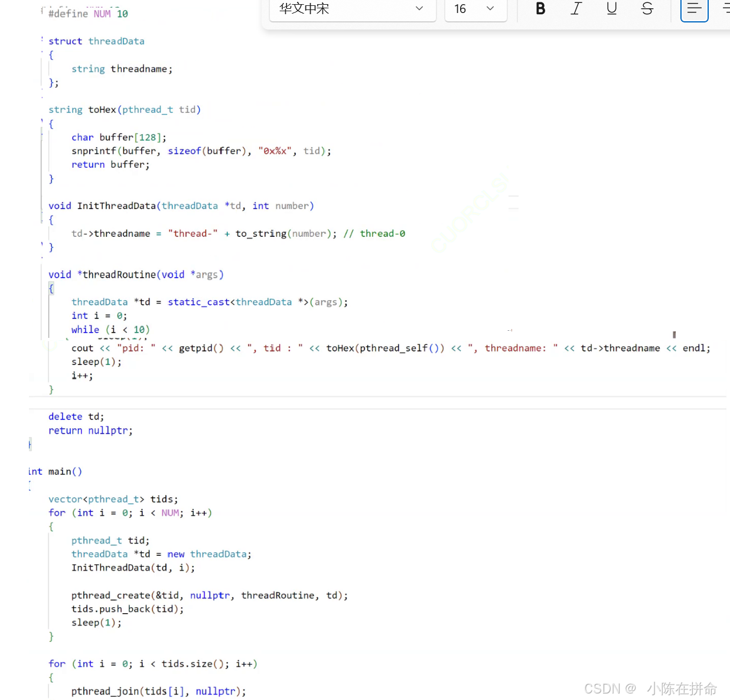
Task: Click the "vector<pthread_t> tids;" line
Action: click(113, 499)
